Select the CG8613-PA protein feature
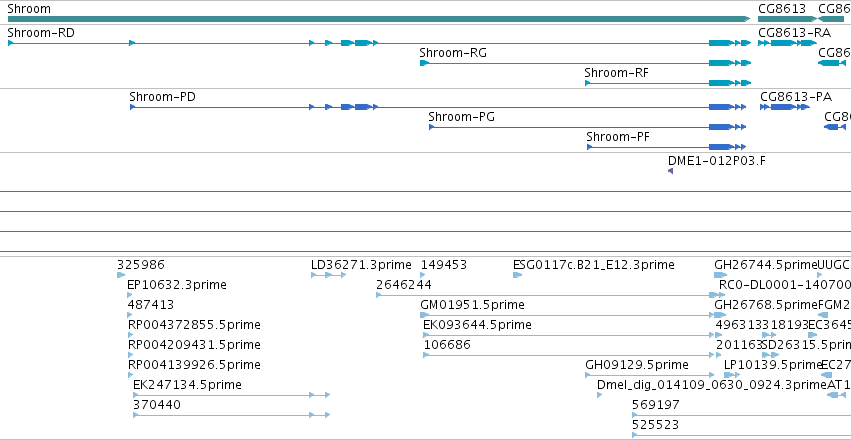 click(784, 107)
